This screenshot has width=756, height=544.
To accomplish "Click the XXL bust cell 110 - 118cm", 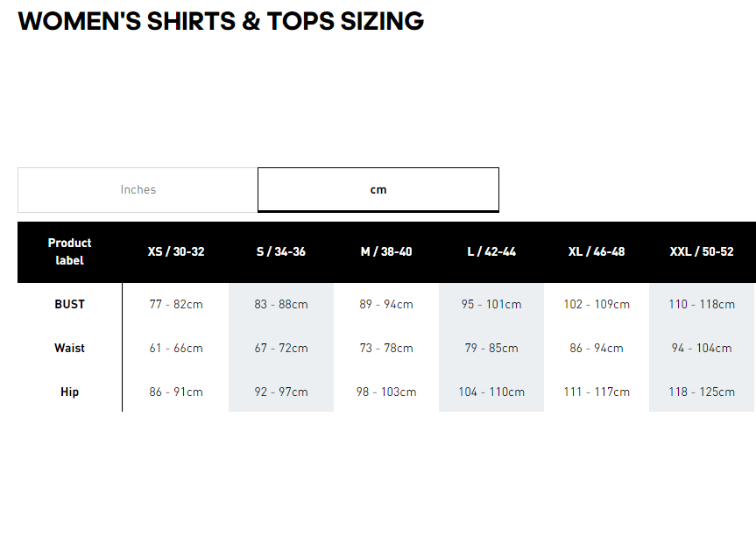I will [x=702, y=305].
